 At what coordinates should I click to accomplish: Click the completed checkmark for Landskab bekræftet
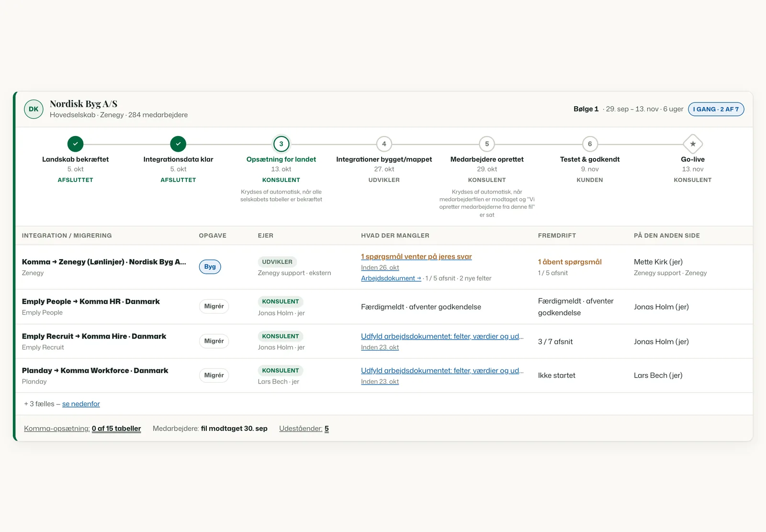(75, 144)
